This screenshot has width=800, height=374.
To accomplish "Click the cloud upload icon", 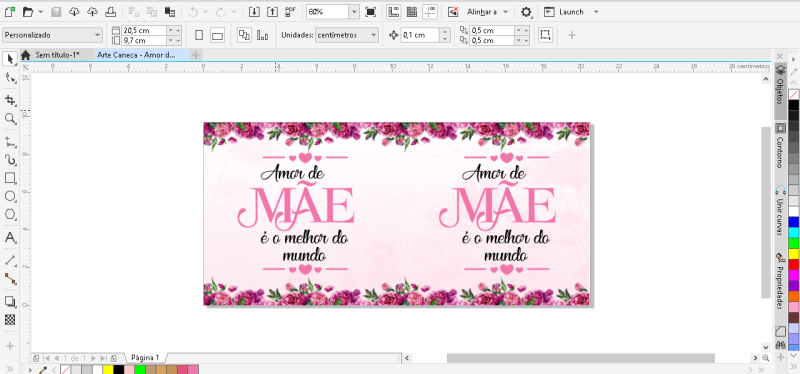I will (x=92, y=11).
